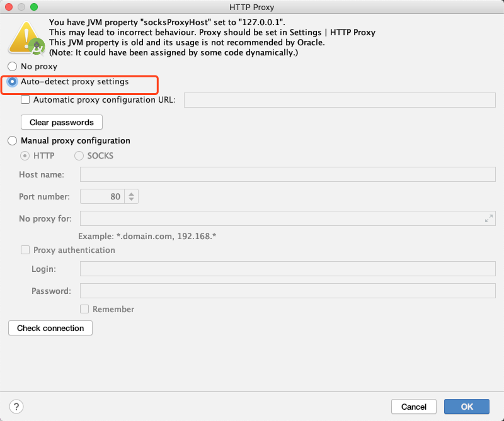Click the Port number field
This screenshot has width=504, height=421.
(x=103, y=196)
